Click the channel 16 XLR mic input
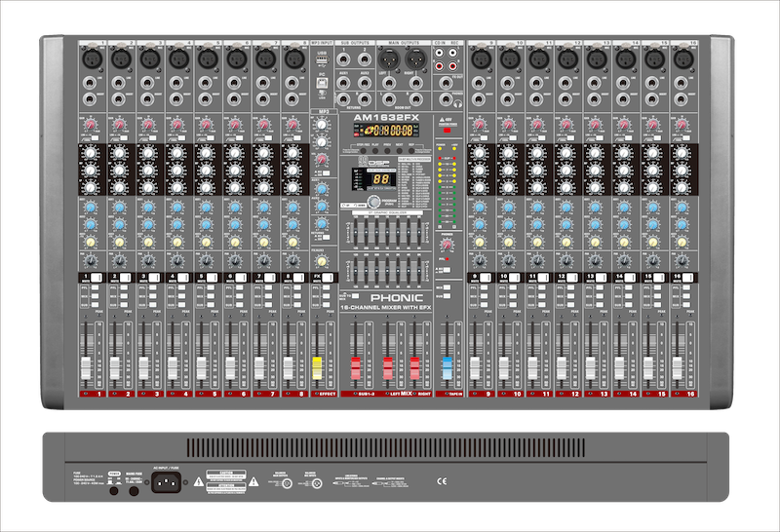 point(682,59)
